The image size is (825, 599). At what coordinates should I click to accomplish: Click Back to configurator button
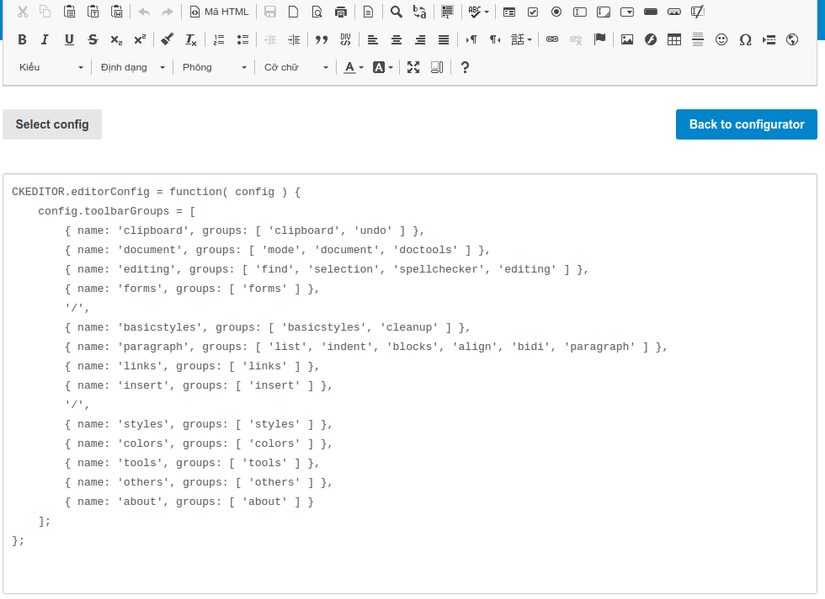pos(746,125)
